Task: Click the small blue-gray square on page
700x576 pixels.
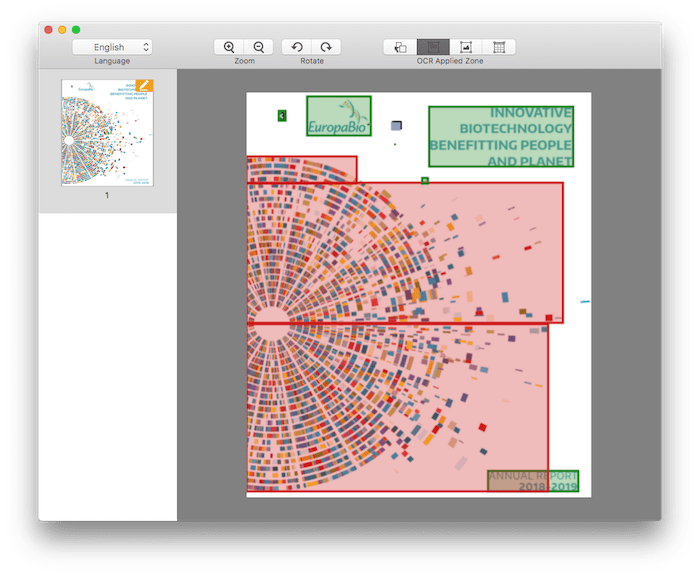Action: pos(396,125)
